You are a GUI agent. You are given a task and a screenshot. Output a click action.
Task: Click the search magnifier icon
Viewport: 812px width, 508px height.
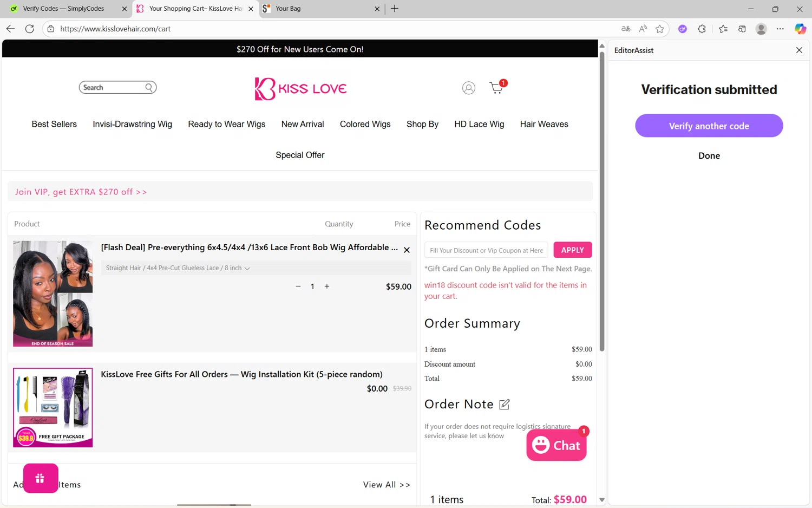149,87
